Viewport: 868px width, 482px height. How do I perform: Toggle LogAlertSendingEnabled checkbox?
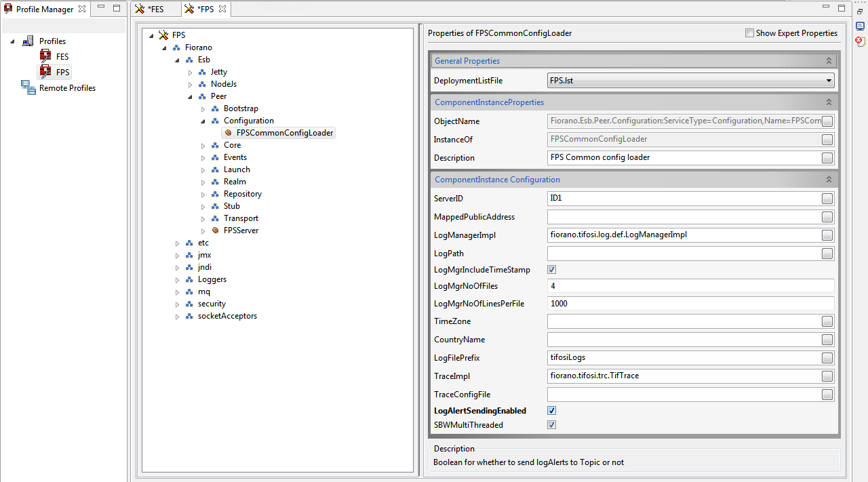552,411
